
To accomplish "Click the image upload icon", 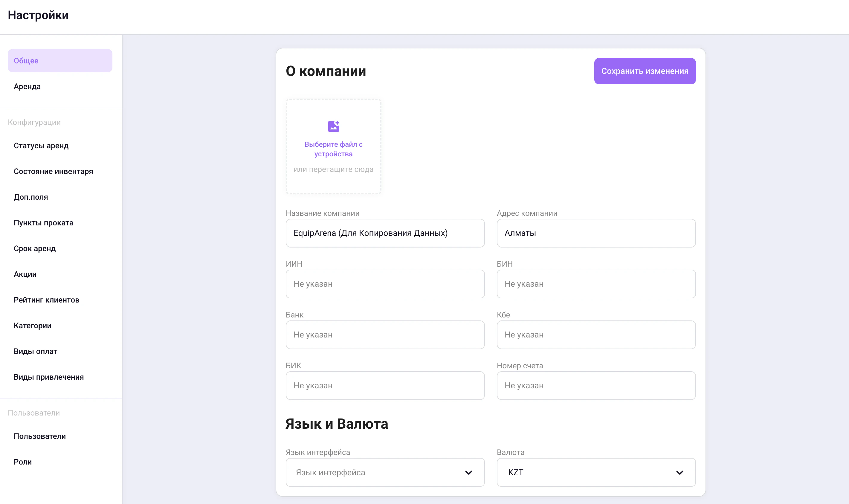I will click(x=333, y=126).
